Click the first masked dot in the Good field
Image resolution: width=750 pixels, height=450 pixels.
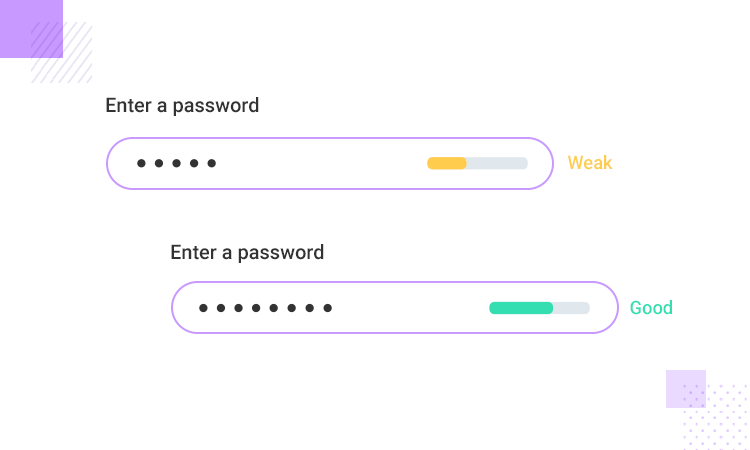(x=203, y=308)
